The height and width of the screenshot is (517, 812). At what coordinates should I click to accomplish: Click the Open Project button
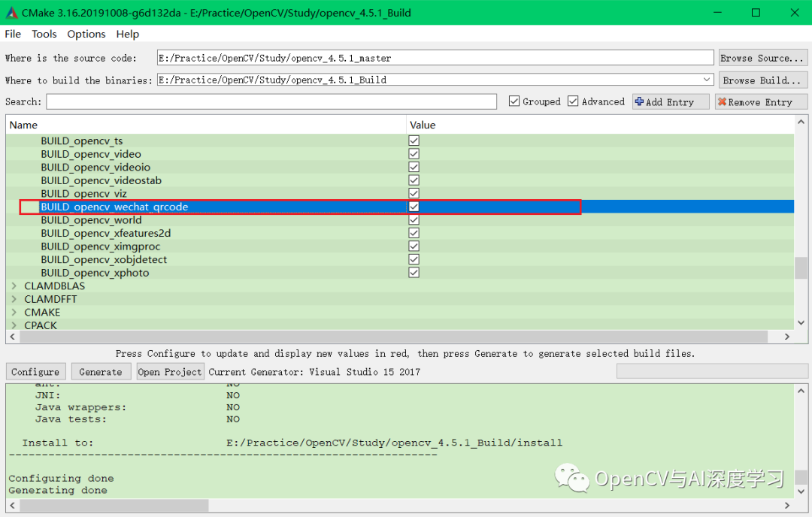(170, 371)
